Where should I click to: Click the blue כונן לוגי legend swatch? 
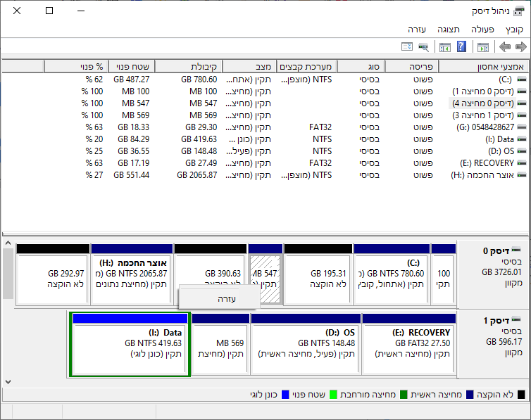click(x=285, y=395)
